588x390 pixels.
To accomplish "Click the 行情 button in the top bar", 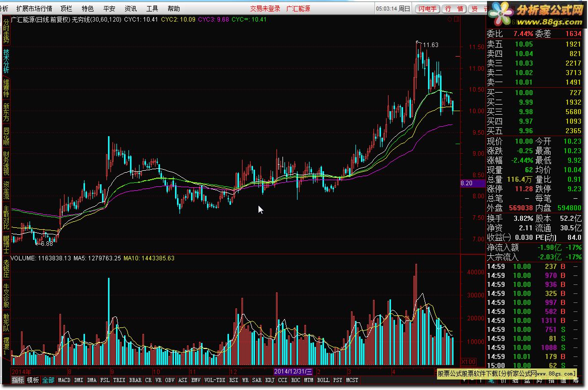I will click(x=454, y=9).
